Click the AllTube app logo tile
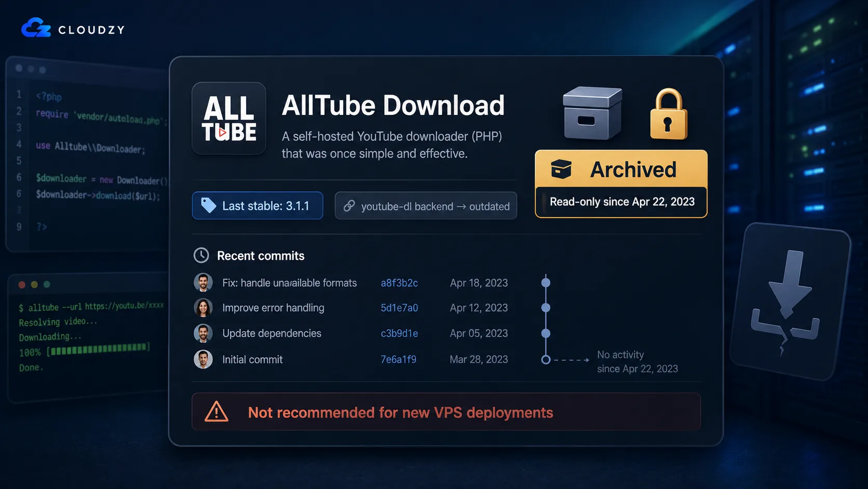This screenshot has height=489, width=868. tap(229, 118)
